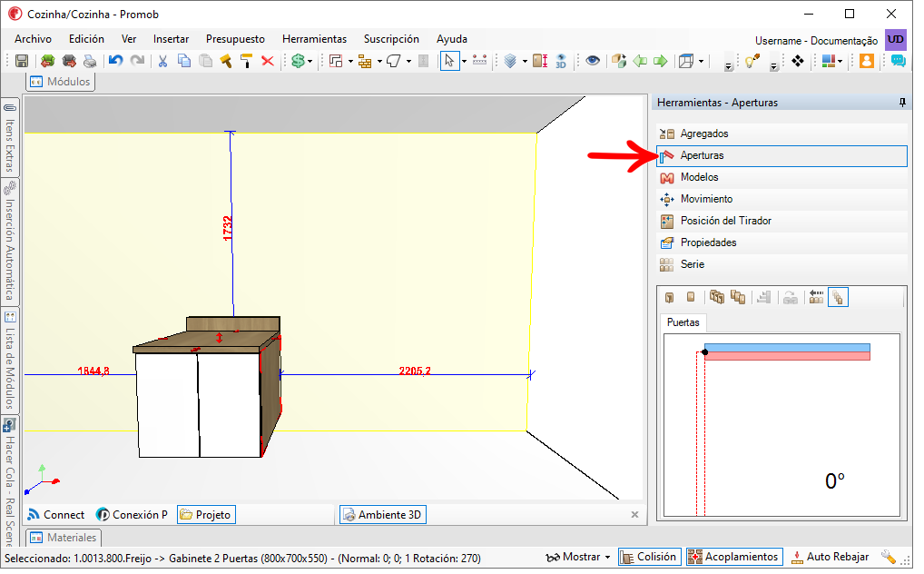This screenshot has width=924, height=574.
Task: Click the red X delete icon
Action: [268, 62]
